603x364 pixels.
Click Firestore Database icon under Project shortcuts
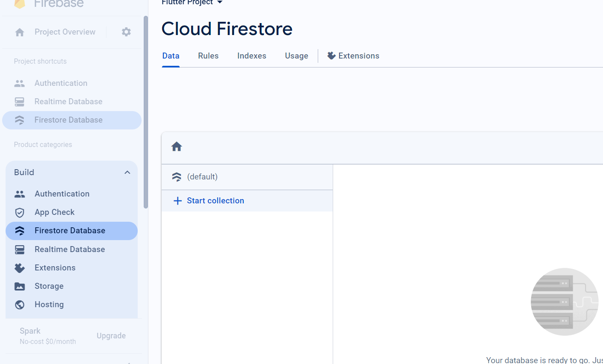20,120
